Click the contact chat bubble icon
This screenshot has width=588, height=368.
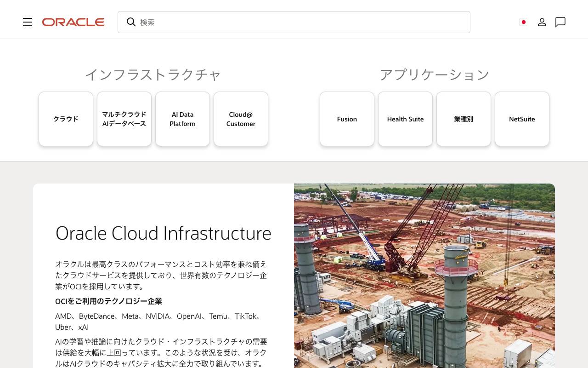(560, 22)
